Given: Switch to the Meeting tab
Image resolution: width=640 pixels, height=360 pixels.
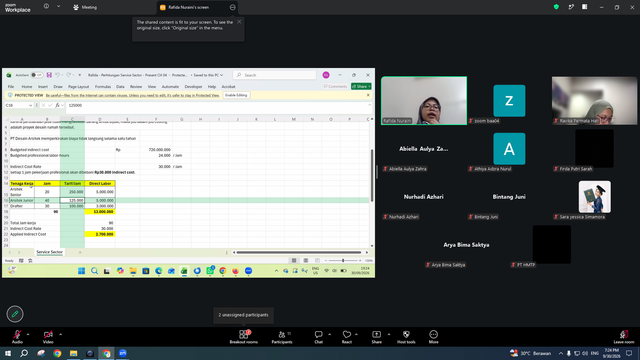Looking at the screenshot, I should [x=85, y=7].
